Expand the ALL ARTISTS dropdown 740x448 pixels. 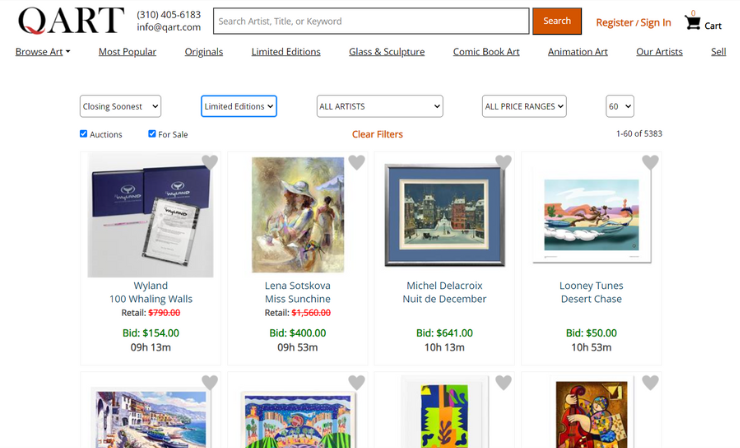point(380,106)
